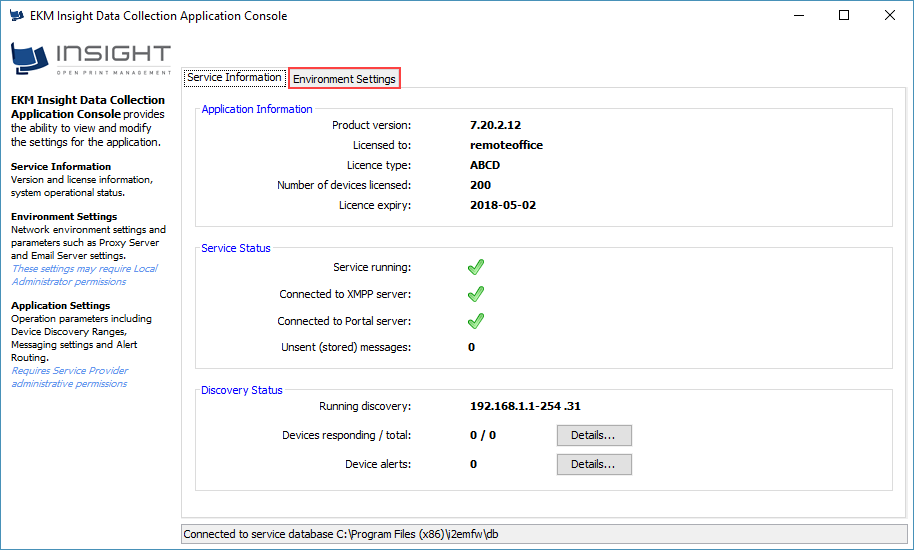This screenshot has height=550, width=914.
Task: Maximize the Application Console window
Action: (844, 16)
